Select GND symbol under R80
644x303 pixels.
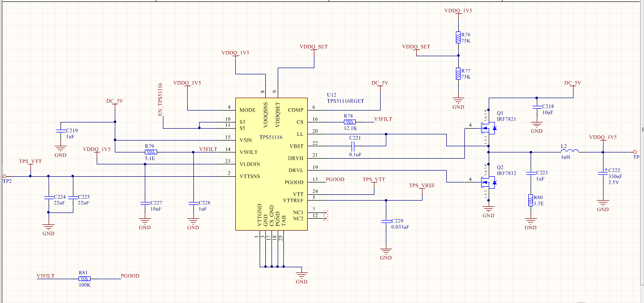click(x=531, y=223)
